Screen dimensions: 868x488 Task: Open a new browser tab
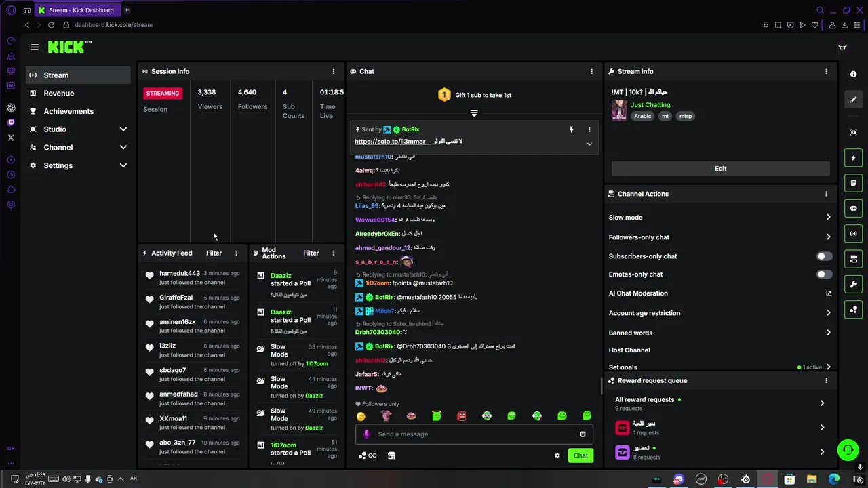coord(126,10)
